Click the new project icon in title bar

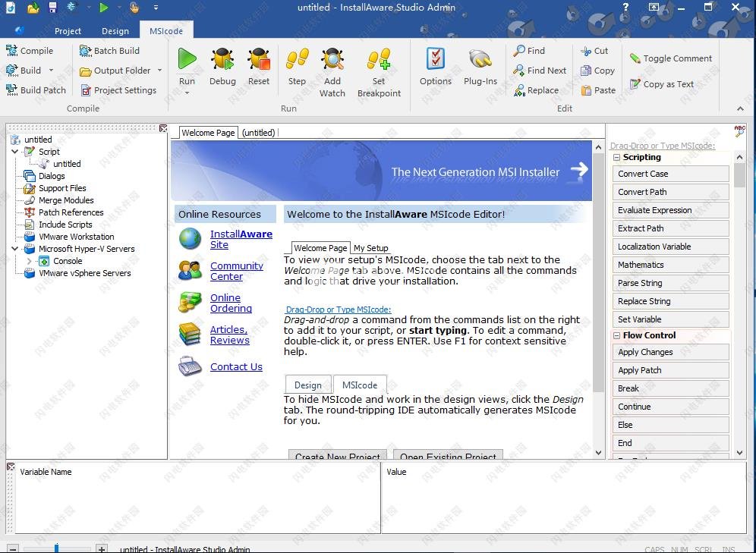[x=10, y=8]
